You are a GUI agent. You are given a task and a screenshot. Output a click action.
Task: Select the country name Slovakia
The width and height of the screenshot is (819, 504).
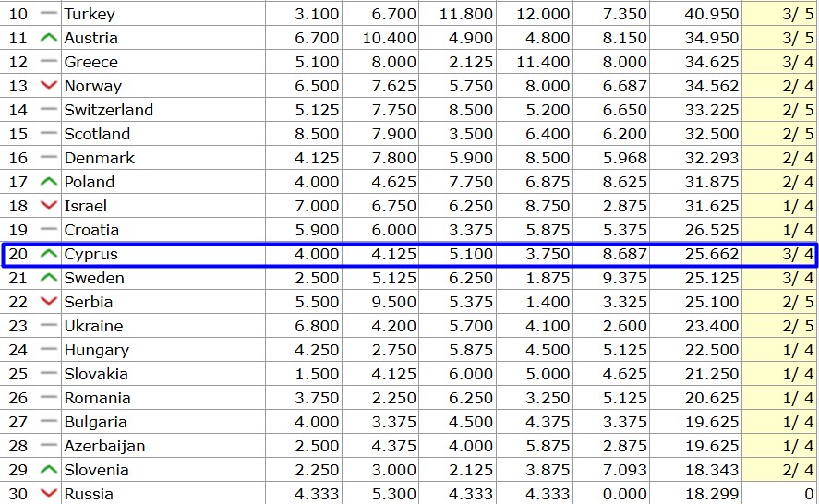point(96,375)
